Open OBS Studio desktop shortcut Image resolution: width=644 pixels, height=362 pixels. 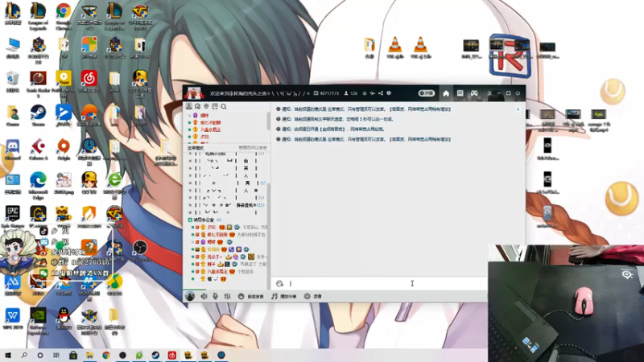tap(139, 250)
